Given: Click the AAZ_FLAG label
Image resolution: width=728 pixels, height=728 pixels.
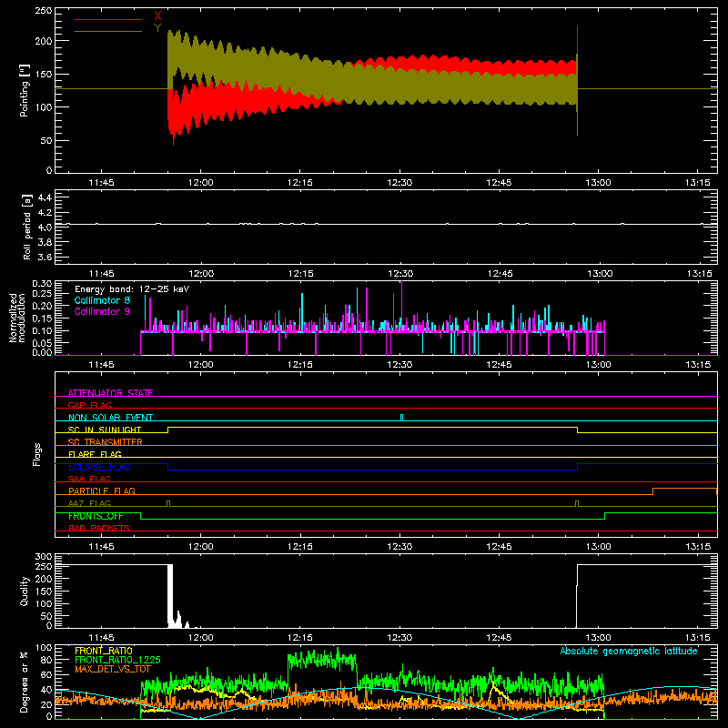Looking at the screenshot, I should click(x=89, y=503).
